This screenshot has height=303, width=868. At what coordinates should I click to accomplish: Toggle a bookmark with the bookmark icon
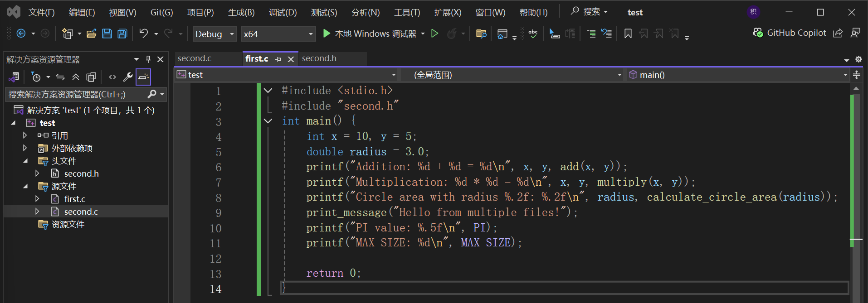point(628,34)
